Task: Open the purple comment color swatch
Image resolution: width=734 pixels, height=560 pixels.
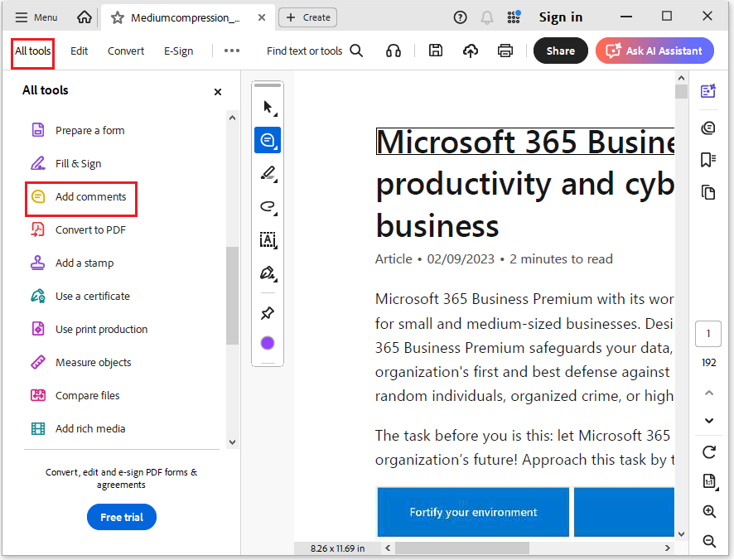Action: click(x=268, y=342)
